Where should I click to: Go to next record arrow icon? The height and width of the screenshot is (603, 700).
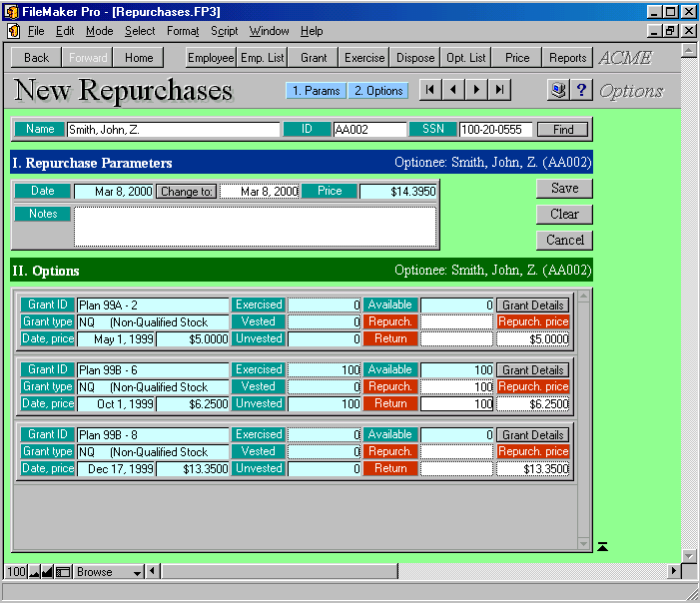click(476, 90)
